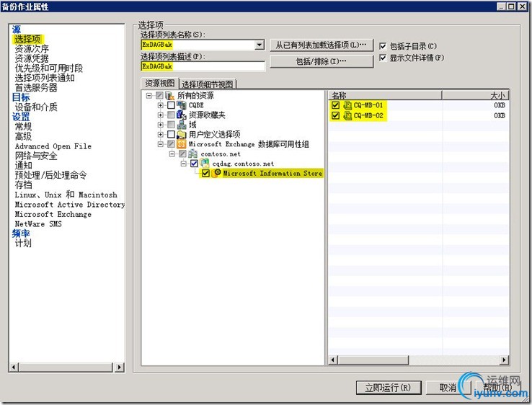This screenshot has width=532, height=405.
Task: Click the left panel horizontal scrollbar track
Action: (x=66, y=367)
